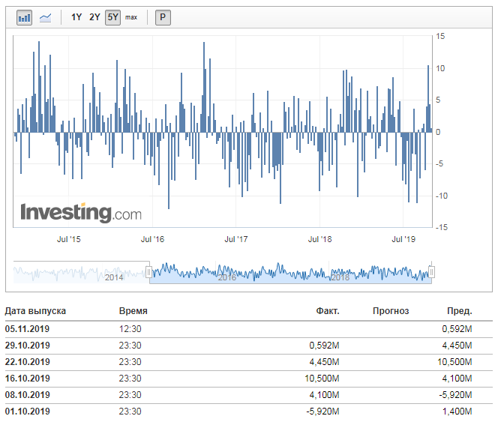This screenshot has width=504, height=422.
Task: Select the 2Y time range
Action: [x=94, y=17]
